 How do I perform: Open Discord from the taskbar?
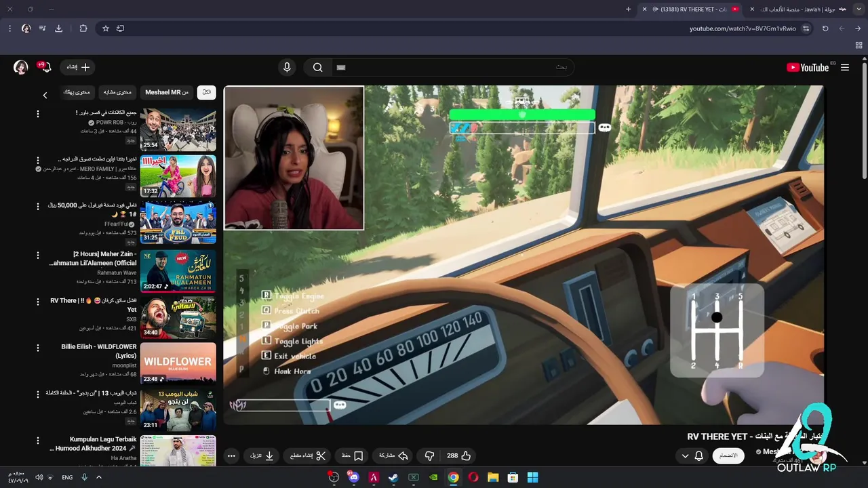click(353, 477)
